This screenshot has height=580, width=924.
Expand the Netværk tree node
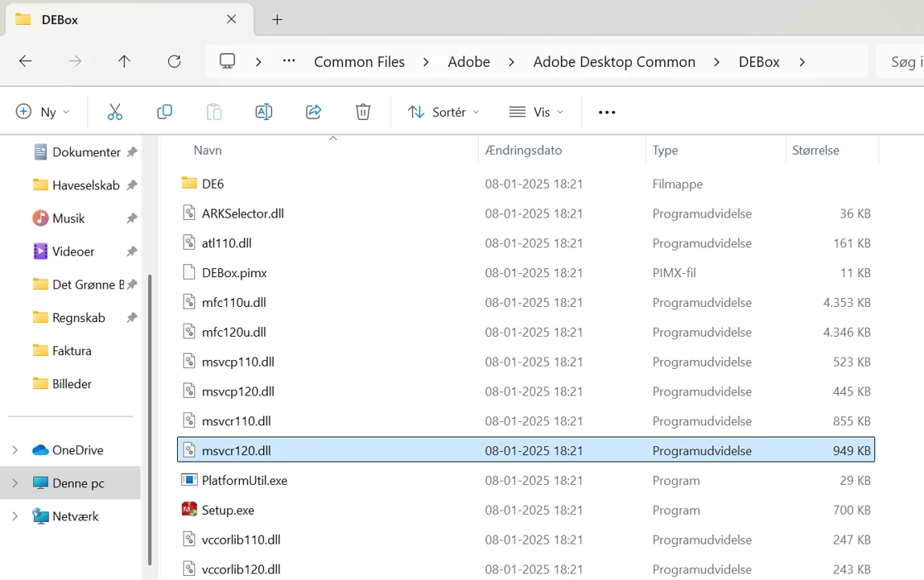pos(14,516)
